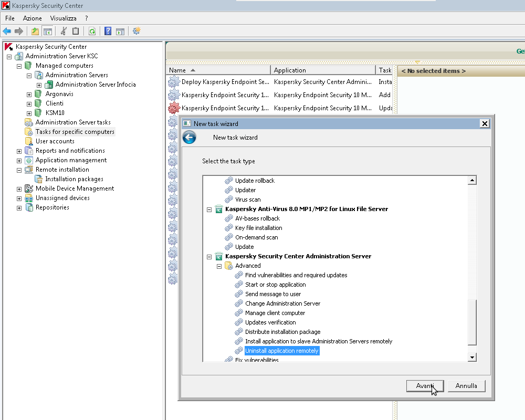Click the Refresh toolbar icon
The image size is (525, 420).
(x=92, y=31)
